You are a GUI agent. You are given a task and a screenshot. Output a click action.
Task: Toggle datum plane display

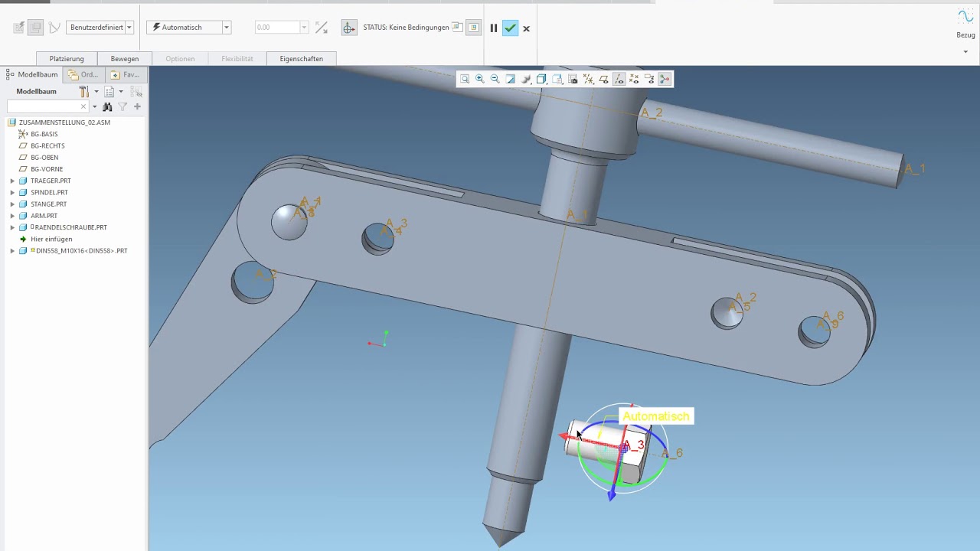603,79
